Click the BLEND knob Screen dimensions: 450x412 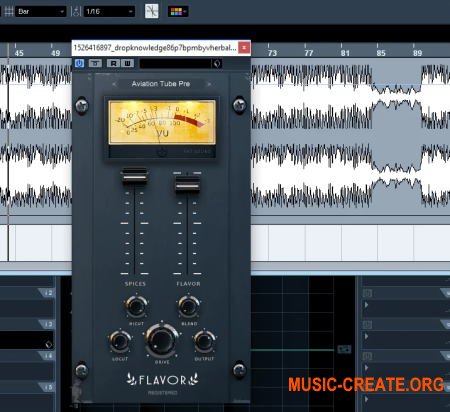[x=189, y=306]
